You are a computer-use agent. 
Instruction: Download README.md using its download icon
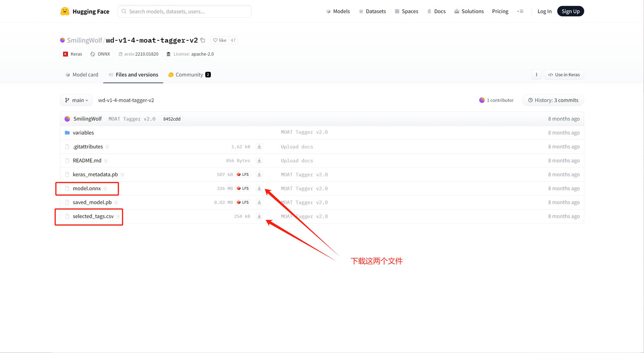(259, 160)
